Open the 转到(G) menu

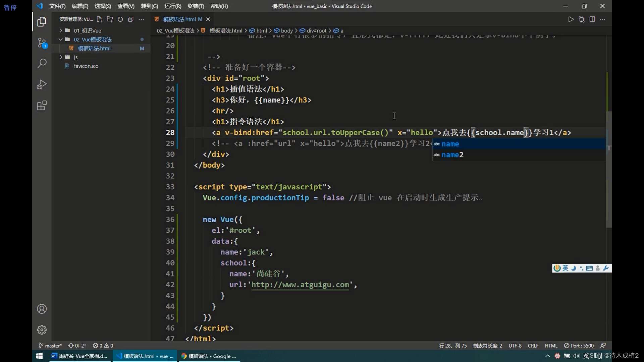149,6
